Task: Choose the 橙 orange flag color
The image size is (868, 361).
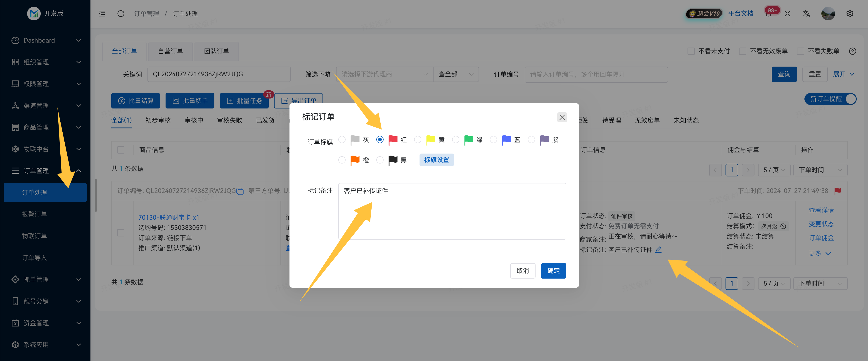Action: click(x=342, y=160)
